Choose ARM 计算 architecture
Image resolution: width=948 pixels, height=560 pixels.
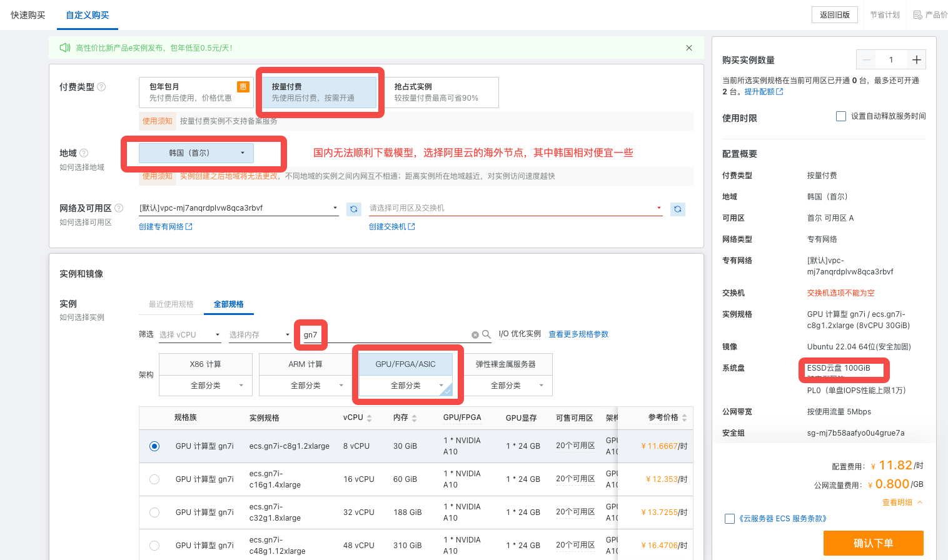coord(306,364)
